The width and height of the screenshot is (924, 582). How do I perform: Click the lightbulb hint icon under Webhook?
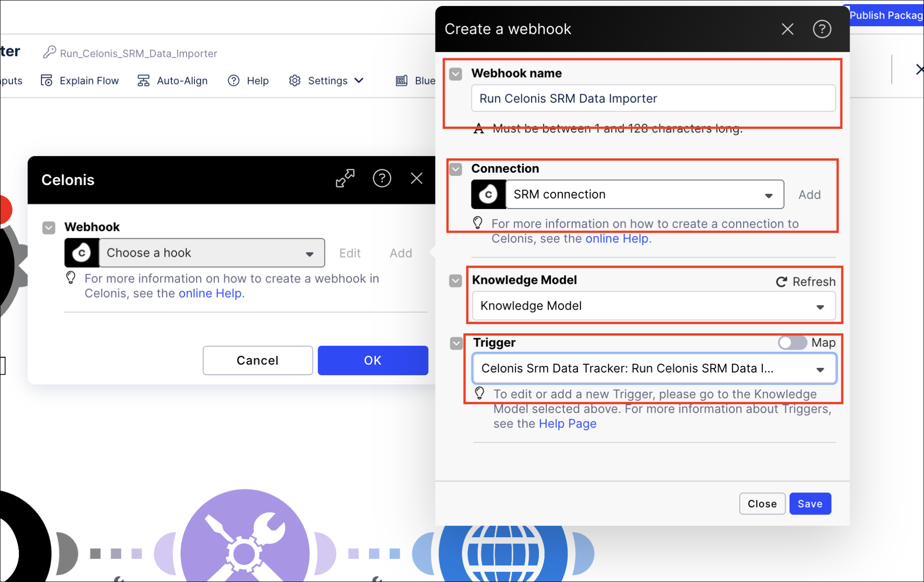tap(71, 277)
